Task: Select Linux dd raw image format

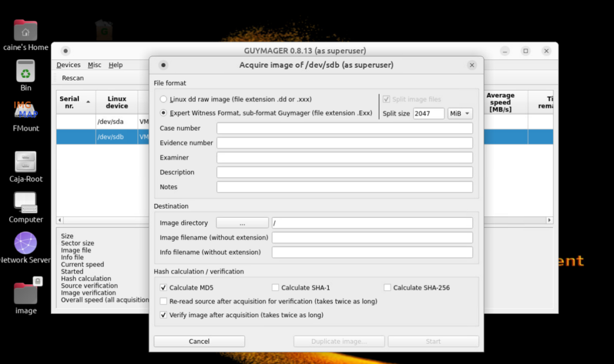Action: tap(163, 99)
